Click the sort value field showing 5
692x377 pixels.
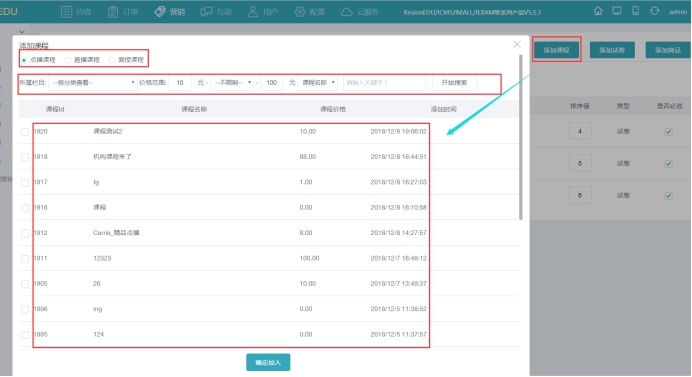pos(579,163)
